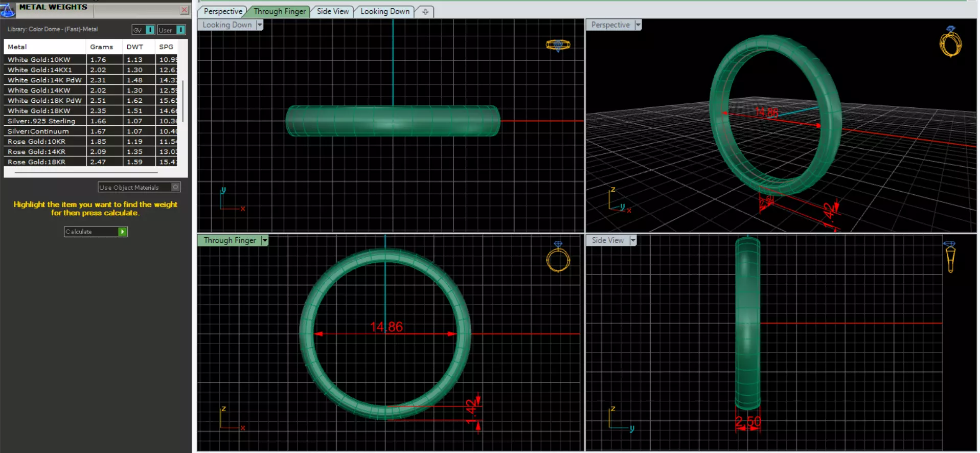Click the 14.86 dimension in Through Finger view
Viewport: 980px width, 453px height.
(386, 327)
